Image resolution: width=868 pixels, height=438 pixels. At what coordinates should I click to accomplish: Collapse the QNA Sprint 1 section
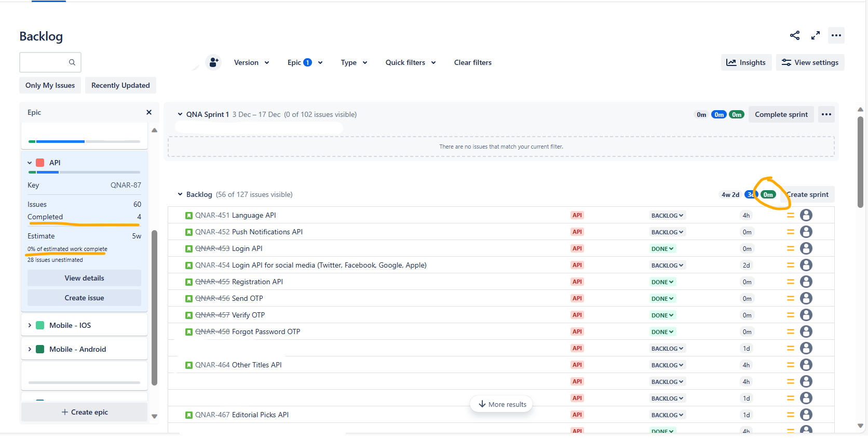coord(180,114)
